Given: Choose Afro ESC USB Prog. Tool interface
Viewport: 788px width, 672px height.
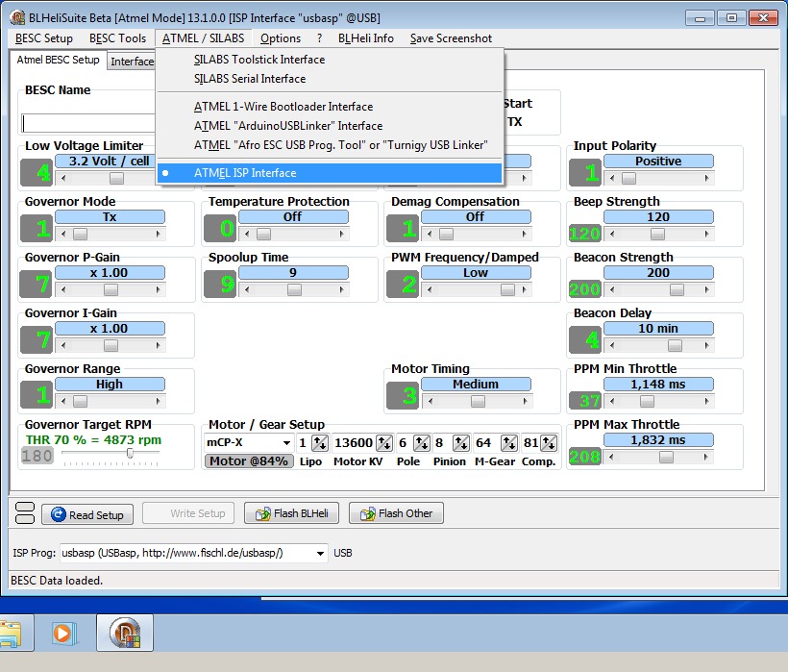Looking at the screenshot, I should (x=330, y=145).
